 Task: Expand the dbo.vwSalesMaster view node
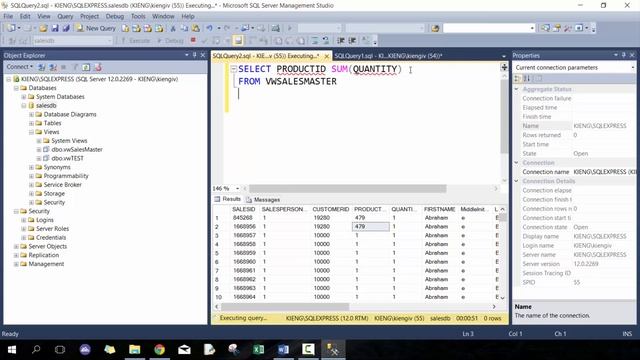click(39, 149)
